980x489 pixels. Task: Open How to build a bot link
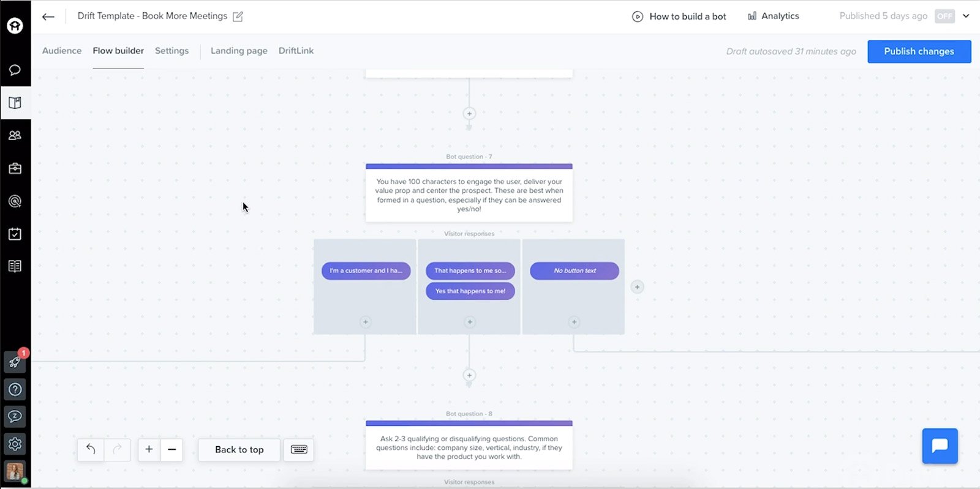[x=679, y=17]
